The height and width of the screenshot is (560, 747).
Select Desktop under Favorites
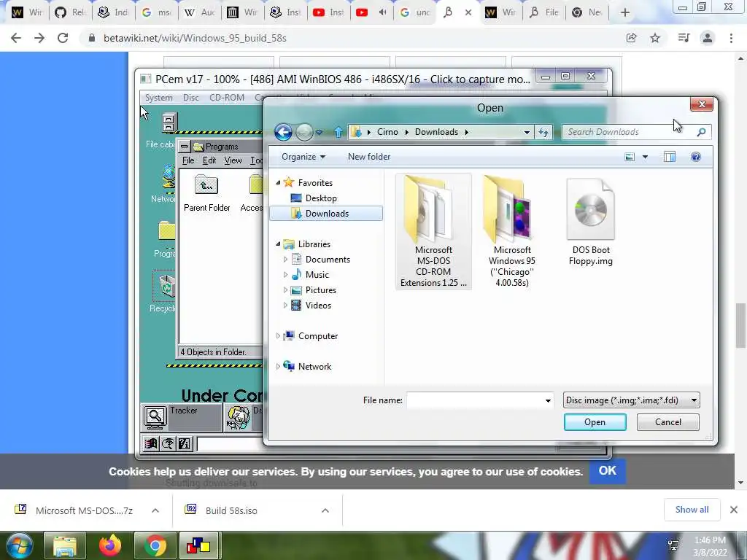(321, 198)
